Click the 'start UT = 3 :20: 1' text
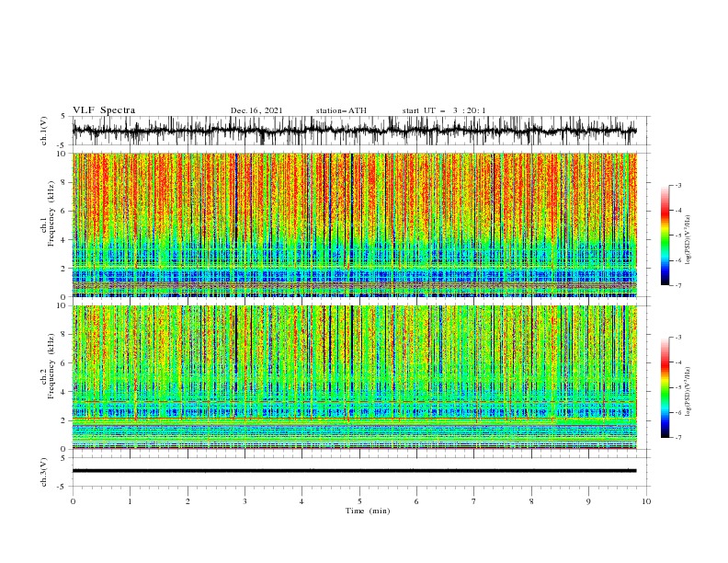728x563 pixels. click(x=444, y=110)
